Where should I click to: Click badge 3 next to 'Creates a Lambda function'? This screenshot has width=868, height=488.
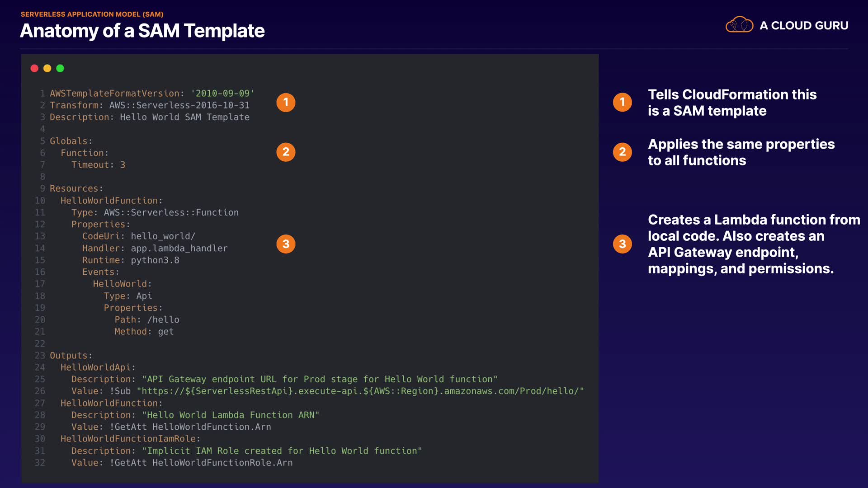[x=623, y=244]
